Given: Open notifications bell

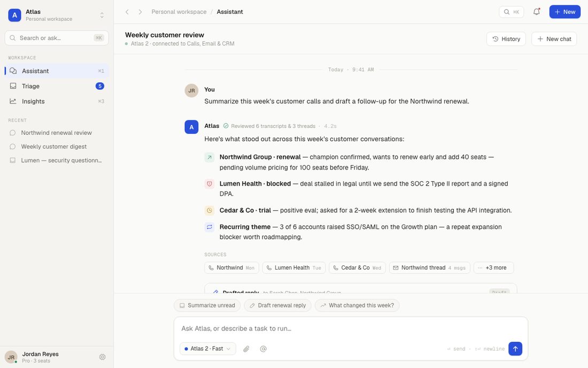Looking at the screenshot, I should 537,12.
